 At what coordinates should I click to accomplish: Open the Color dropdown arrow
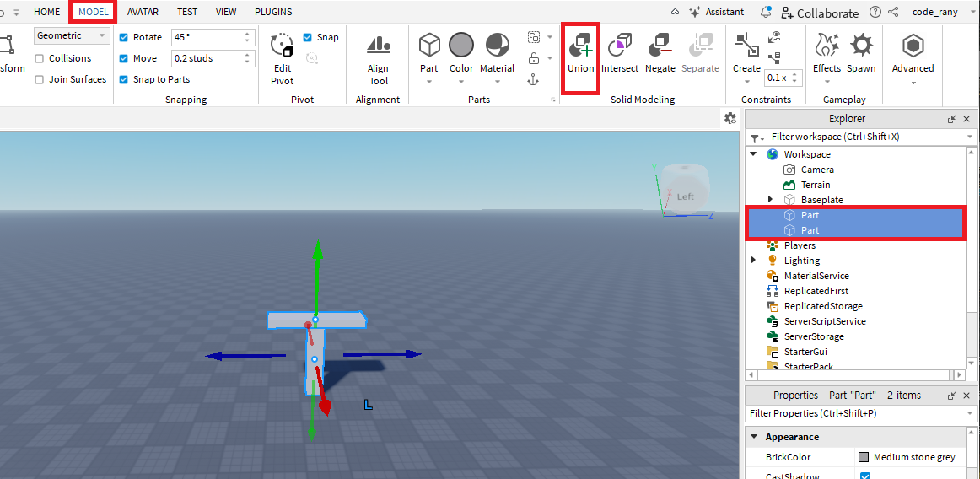461,81
